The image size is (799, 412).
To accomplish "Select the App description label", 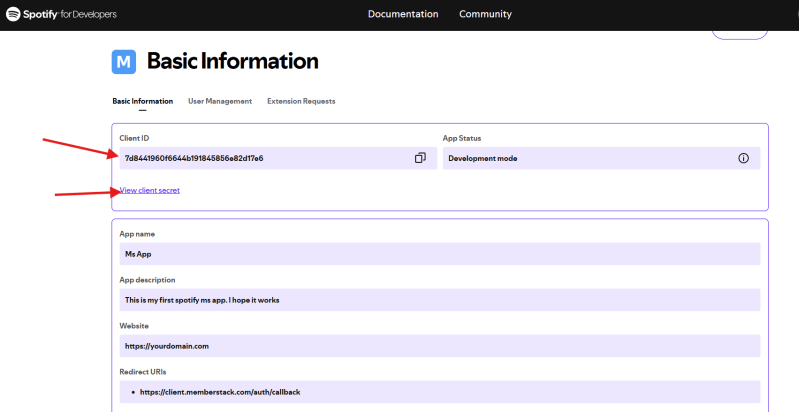I will pos(148,280).
